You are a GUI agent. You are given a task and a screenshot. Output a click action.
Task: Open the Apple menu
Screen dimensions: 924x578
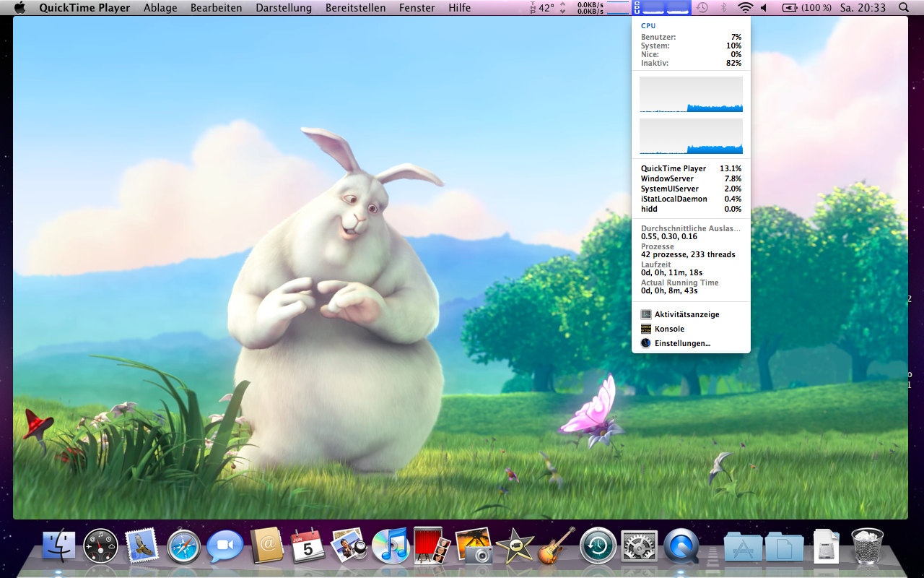coord(19,8)
